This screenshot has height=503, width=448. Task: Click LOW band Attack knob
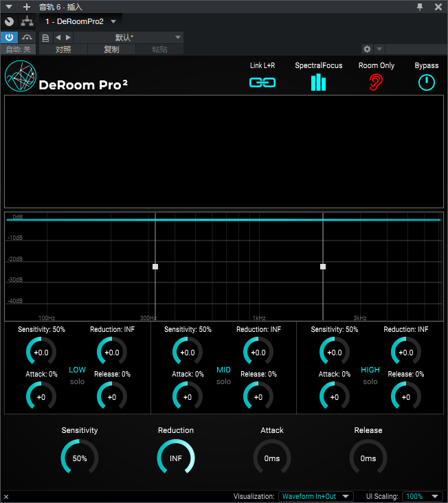[41, 396]
